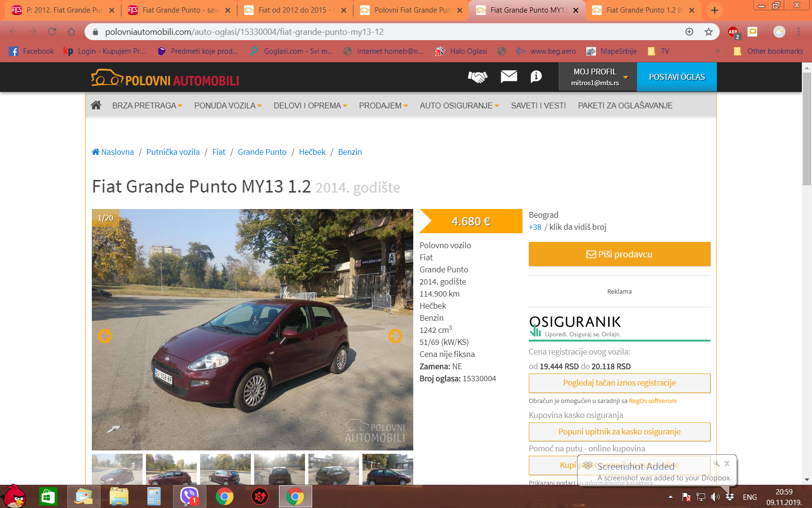812x508 pixels.
Task: Click the ENG language indicator
Action: pos(750,497)
